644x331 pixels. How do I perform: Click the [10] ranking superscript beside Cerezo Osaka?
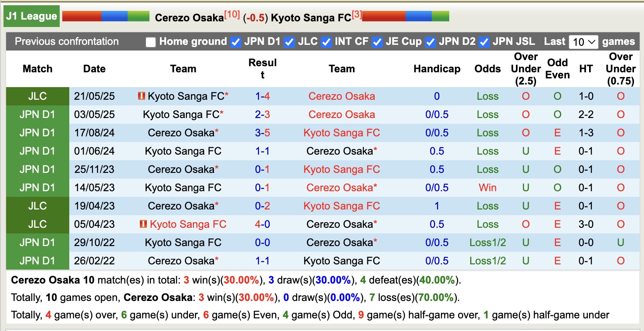(x=232, y=14)
